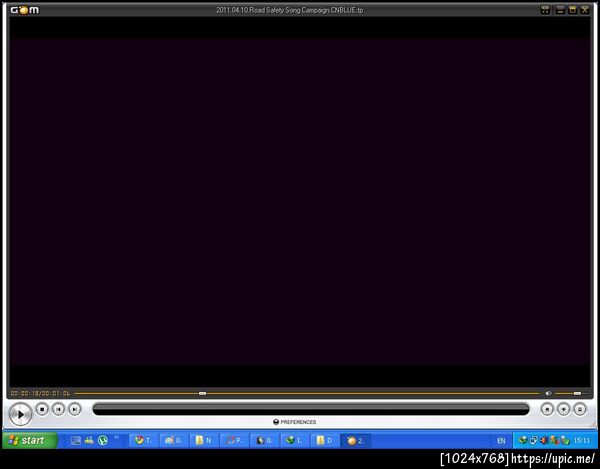Click the playback time counter display

(40, 393)
